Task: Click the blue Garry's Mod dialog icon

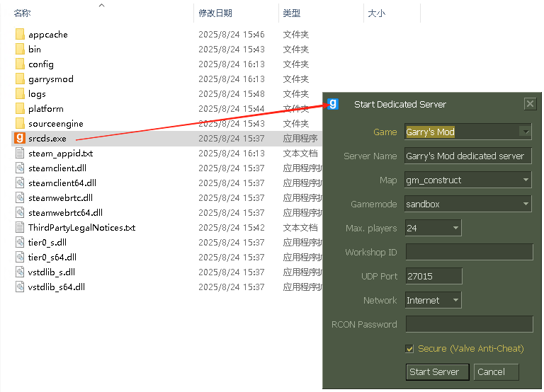Action: 333,103
